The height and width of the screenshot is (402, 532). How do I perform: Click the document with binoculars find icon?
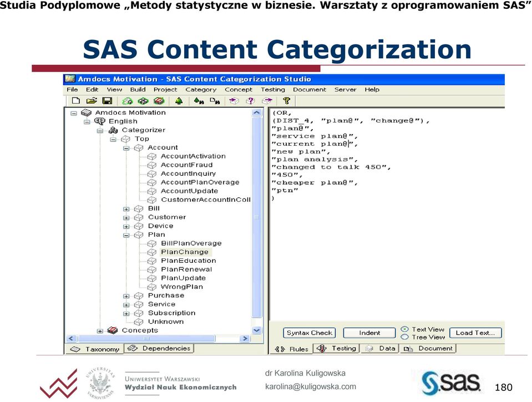pyautogui.click(x=215, y=101)
